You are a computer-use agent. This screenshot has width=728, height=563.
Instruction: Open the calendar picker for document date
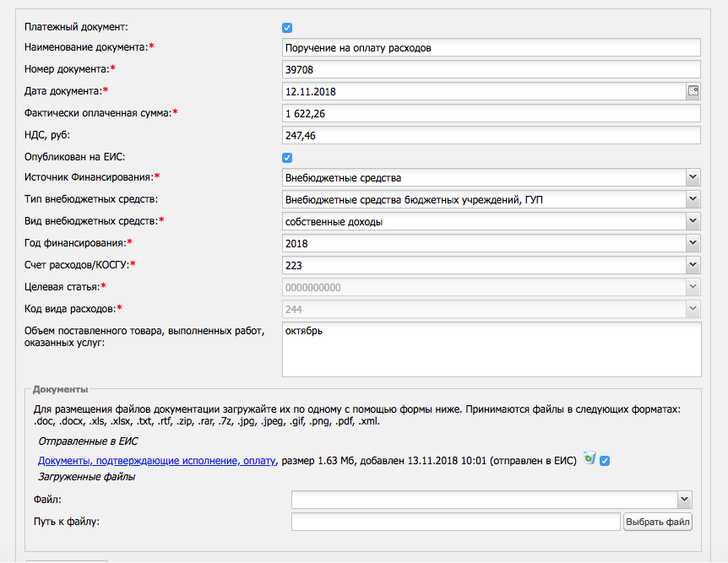point(693,91)
